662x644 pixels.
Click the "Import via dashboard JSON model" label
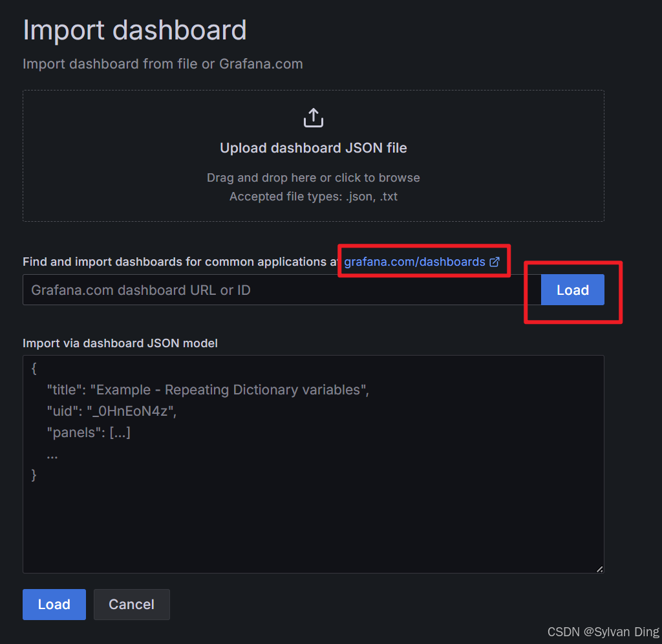tap(120, 343)
